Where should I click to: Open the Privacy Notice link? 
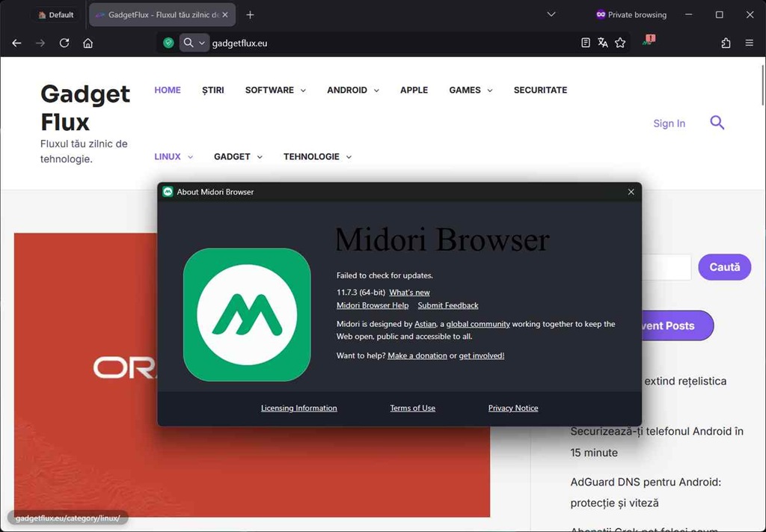coord(513,408)
